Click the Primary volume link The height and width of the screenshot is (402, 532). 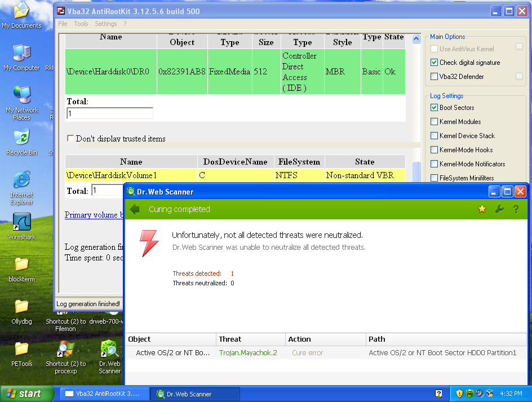click(94, 215)
